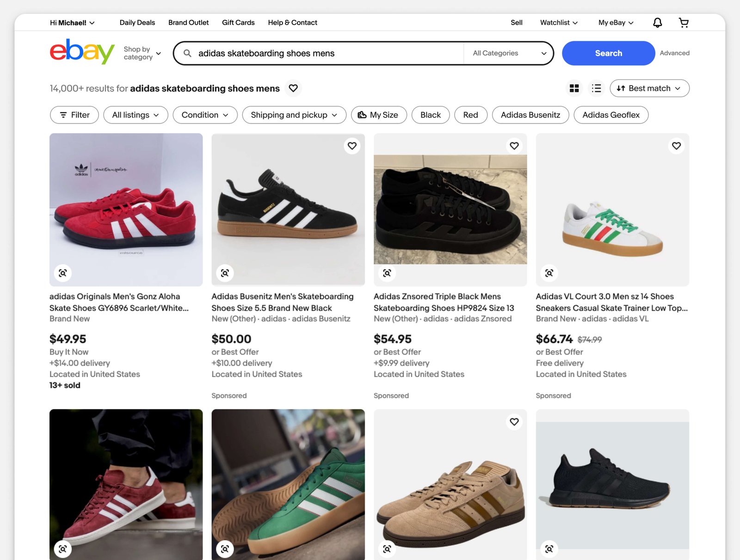
Task: Expand the All Categories dropdown
Action: click(509, 53)
